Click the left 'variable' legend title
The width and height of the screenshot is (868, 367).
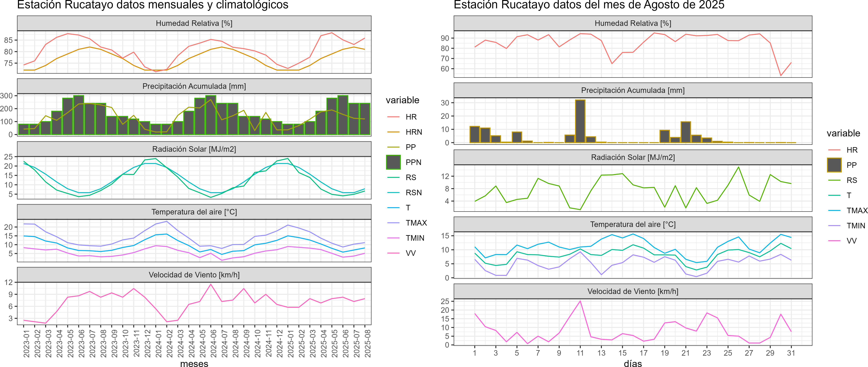402,100
